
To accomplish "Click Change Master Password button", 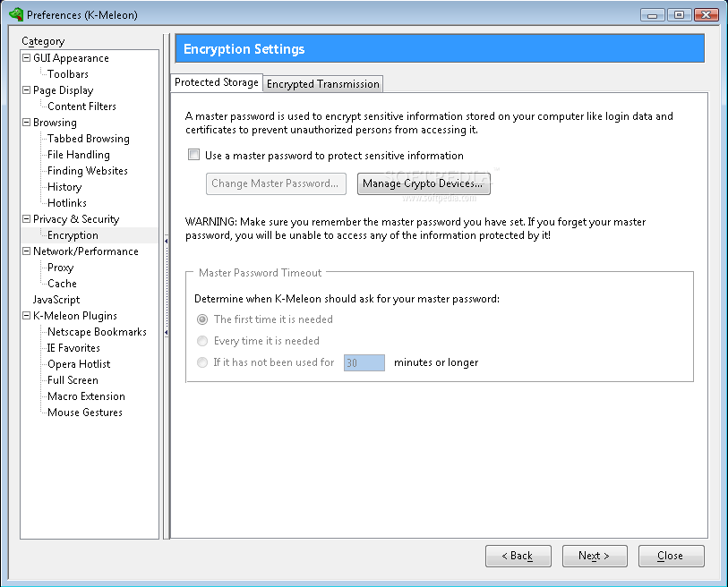I will point(276,183).
